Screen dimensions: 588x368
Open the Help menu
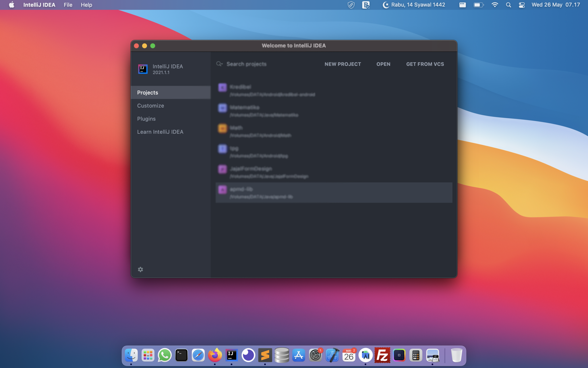[x=86, y=5]
